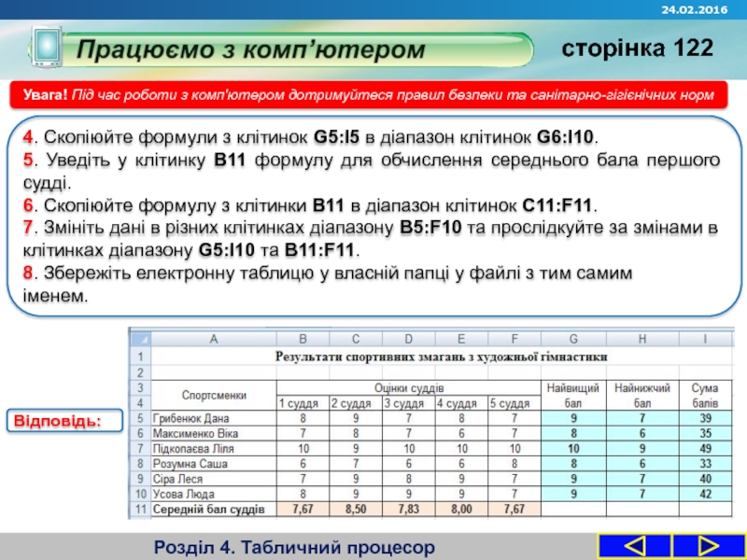Select the spreadsheet corner selector above row 1
Screen dimensions: 747x560
click(142, 337)
